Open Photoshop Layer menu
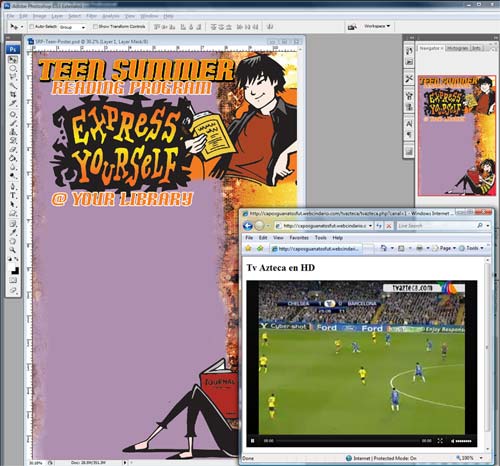 click(57, 16)
